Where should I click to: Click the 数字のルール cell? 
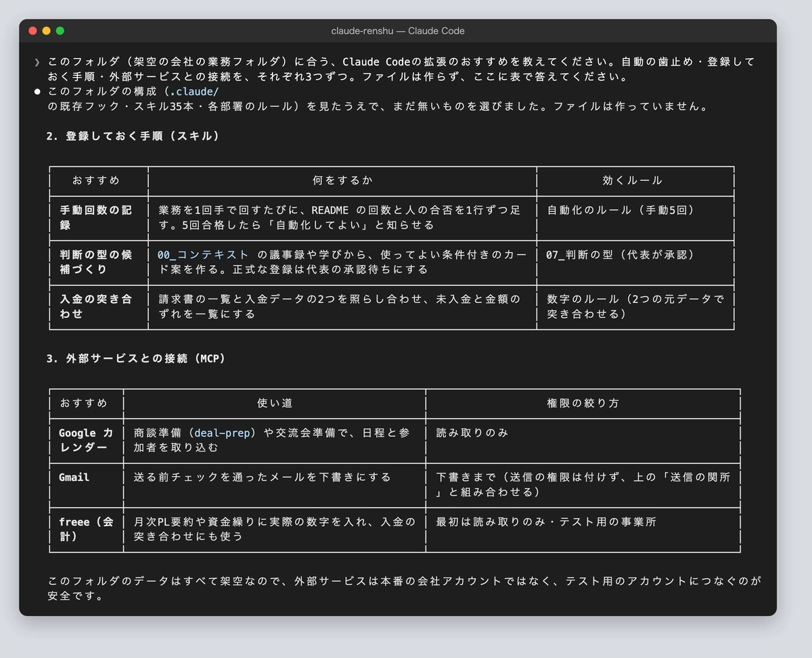point(635,307)
